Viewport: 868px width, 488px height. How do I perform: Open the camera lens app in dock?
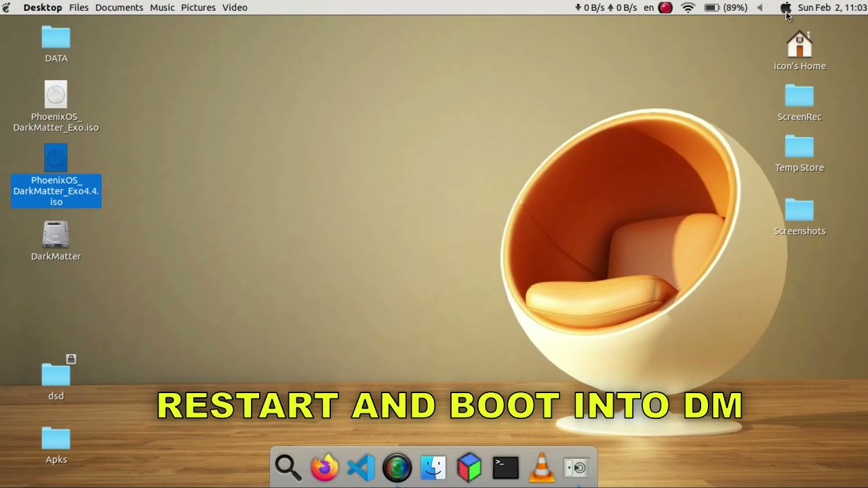(x=397, y=468)
